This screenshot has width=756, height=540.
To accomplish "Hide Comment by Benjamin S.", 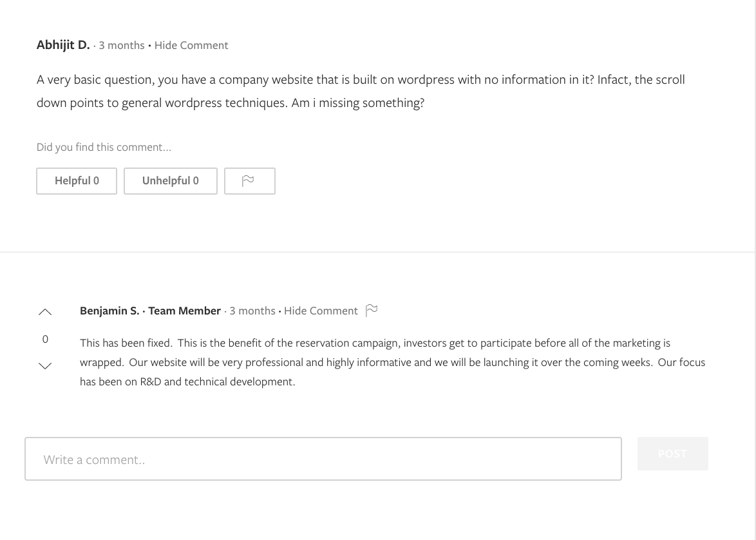I will (321, 311).
